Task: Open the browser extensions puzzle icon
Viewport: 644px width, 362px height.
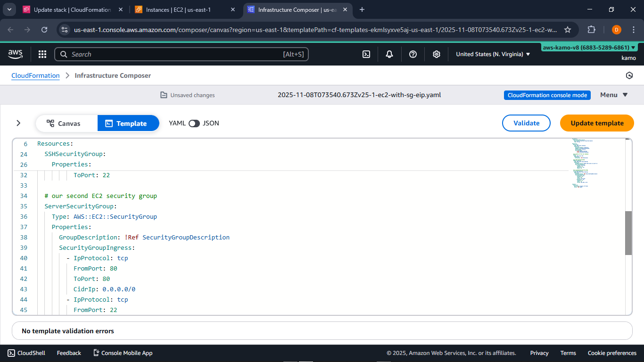Action: [x=591, y=29]
